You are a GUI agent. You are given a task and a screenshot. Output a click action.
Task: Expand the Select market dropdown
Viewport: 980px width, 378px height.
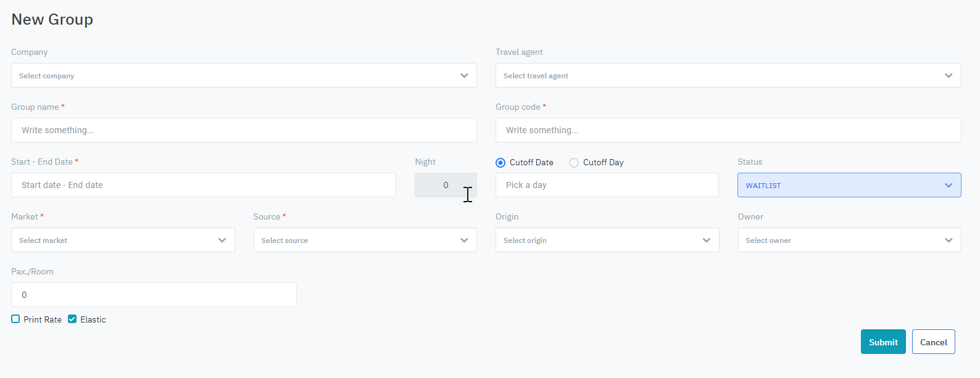123,240
